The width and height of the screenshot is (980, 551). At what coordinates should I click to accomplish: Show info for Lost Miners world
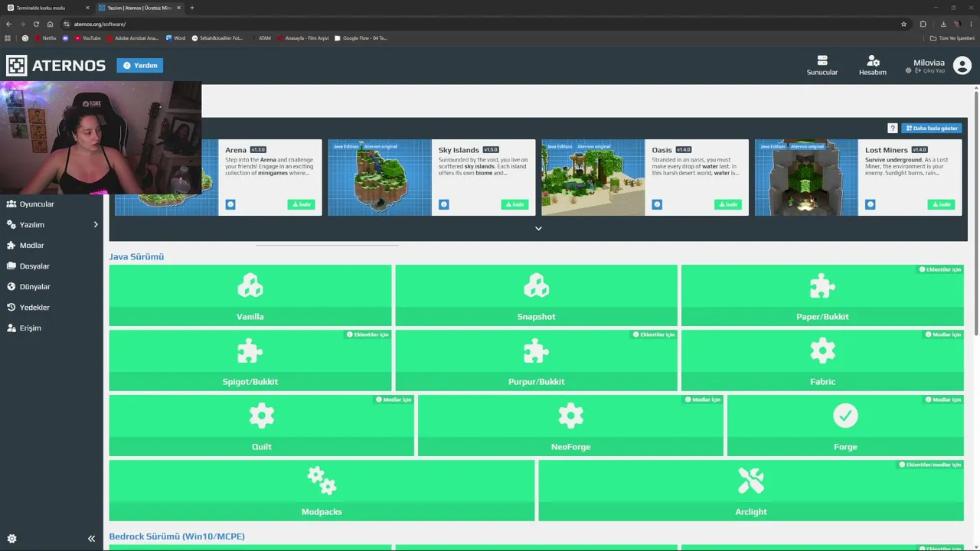click(871, 204)
